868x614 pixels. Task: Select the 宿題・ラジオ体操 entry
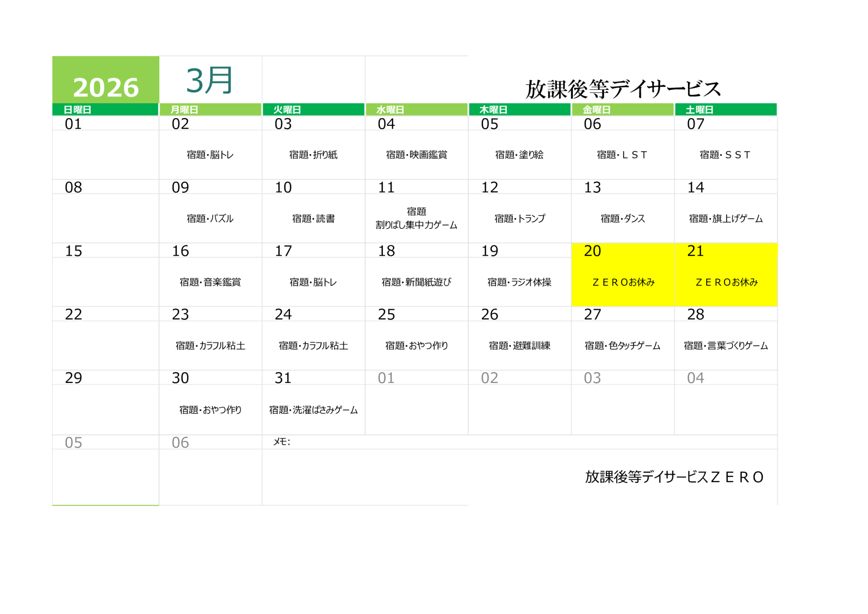[519, 282]
